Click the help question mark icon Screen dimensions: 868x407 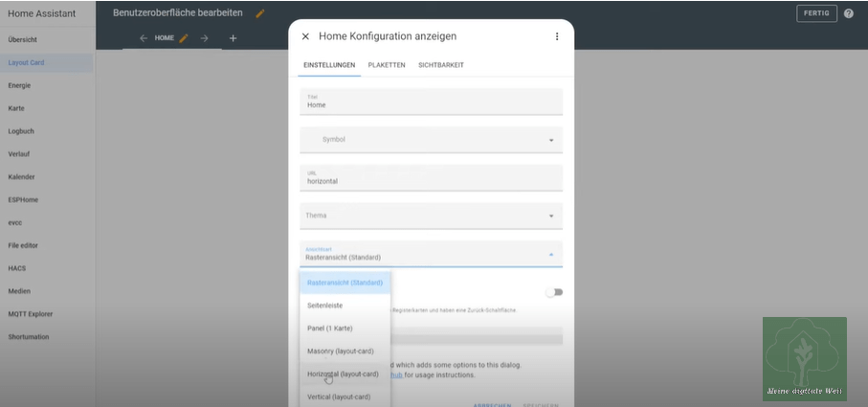(848, 13)
